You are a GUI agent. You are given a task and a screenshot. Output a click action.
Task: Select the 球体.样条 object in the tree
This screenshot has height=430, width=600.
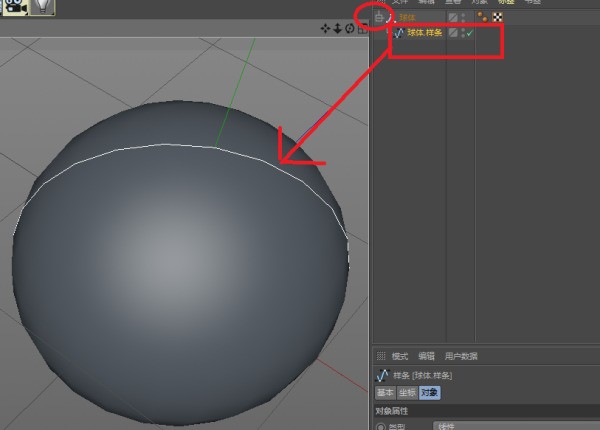tap(424, 33)
